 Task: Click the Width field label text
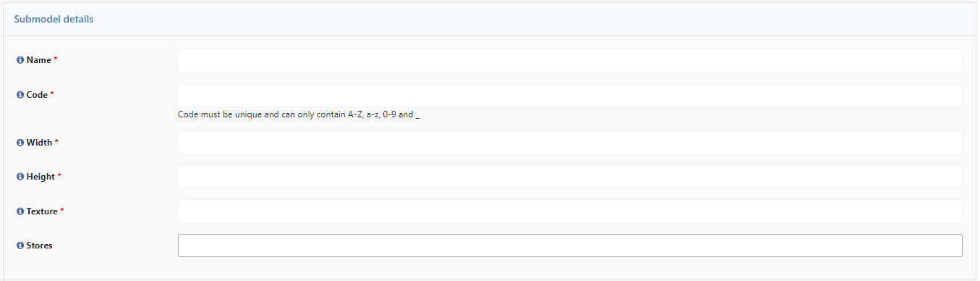click(x=40, y=143)
